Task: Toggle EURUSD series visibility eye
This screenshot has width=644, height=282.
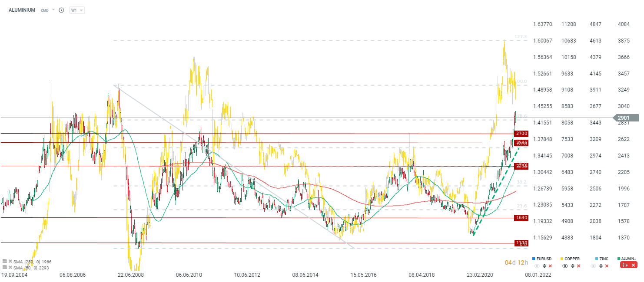Action: 537,266
